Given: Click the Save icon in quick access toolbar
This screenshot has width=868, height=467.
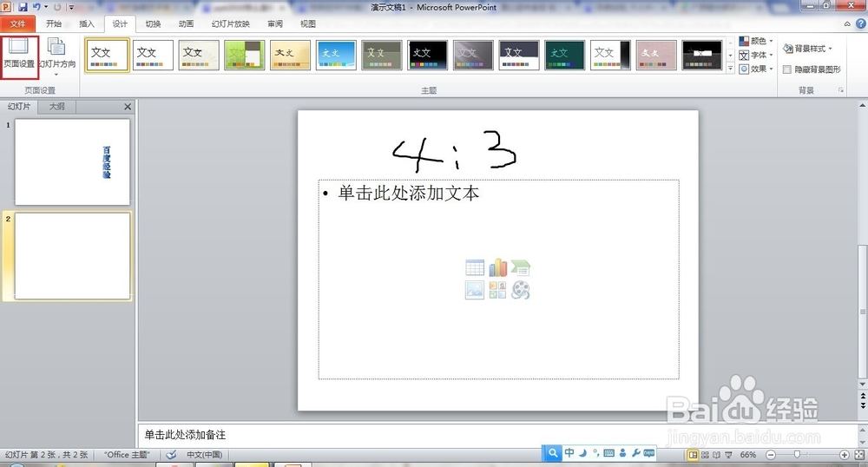Looking at the screenshot, I should pos(23,7).
